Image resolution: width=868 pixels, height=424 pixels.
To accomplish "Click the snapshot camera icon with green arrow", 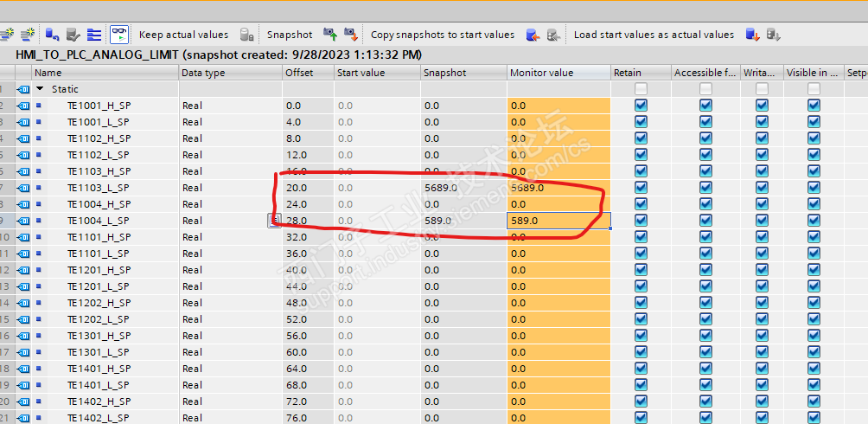I will [330, 35].
